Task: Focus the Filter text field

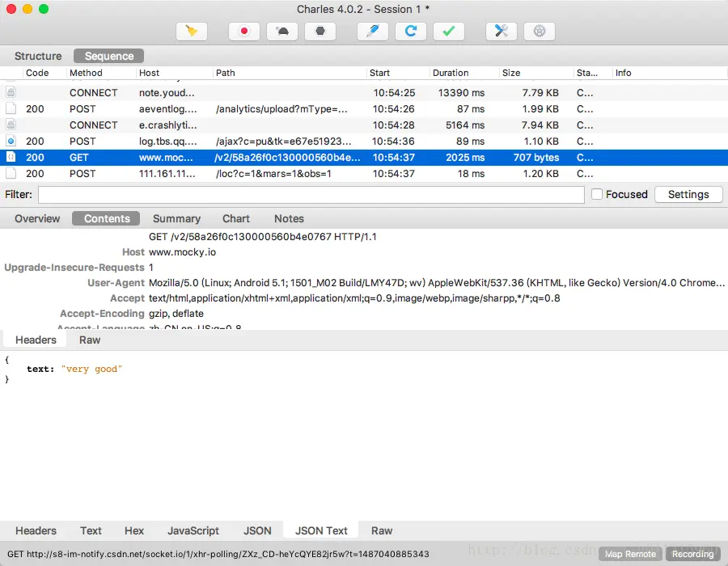Action: tap(311, 194)
